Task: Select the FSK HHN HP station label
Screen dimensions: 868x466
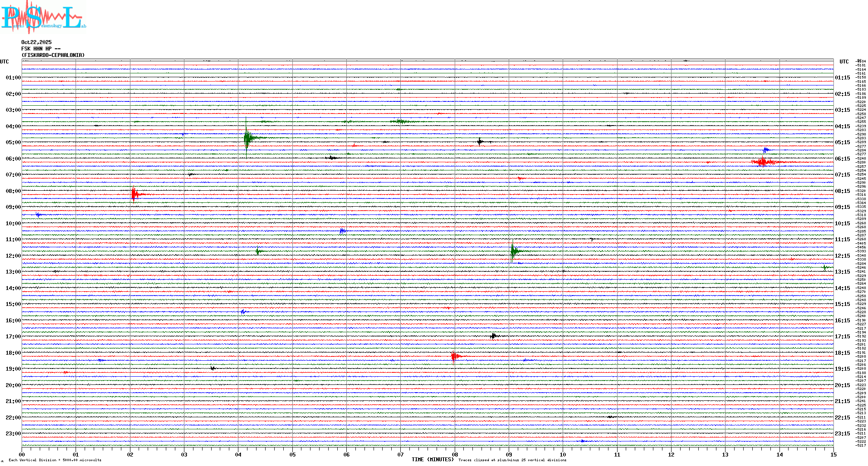Action: pos(41,49)
